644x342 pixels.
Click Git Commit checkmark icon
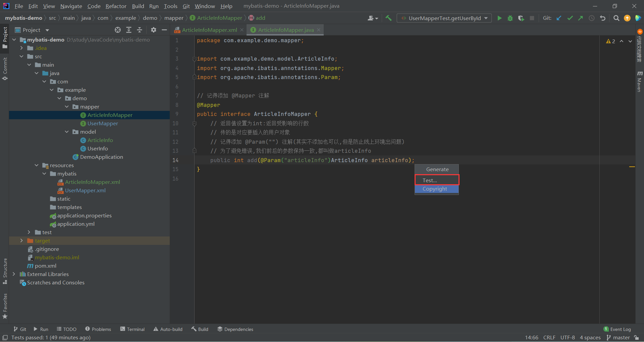click(570, 18)
